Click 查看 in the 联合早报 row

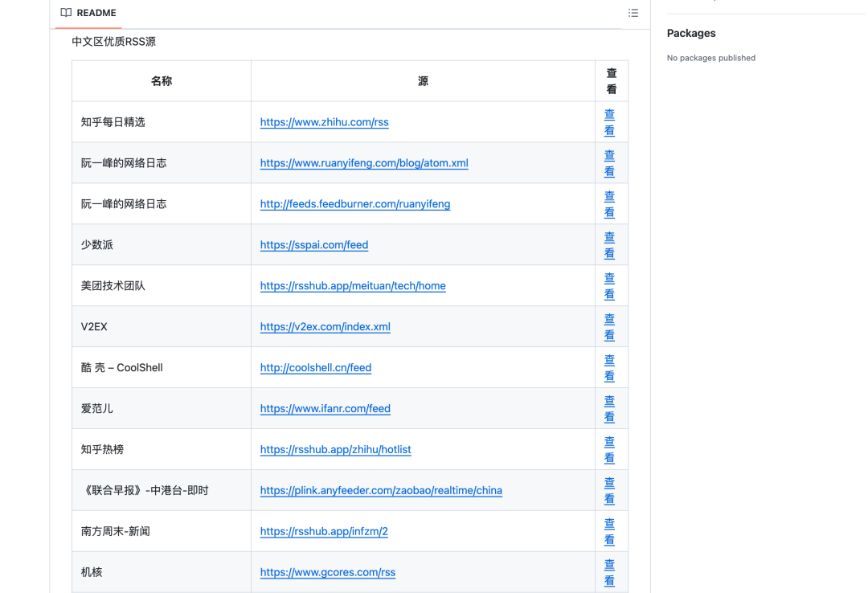[609, 491]
